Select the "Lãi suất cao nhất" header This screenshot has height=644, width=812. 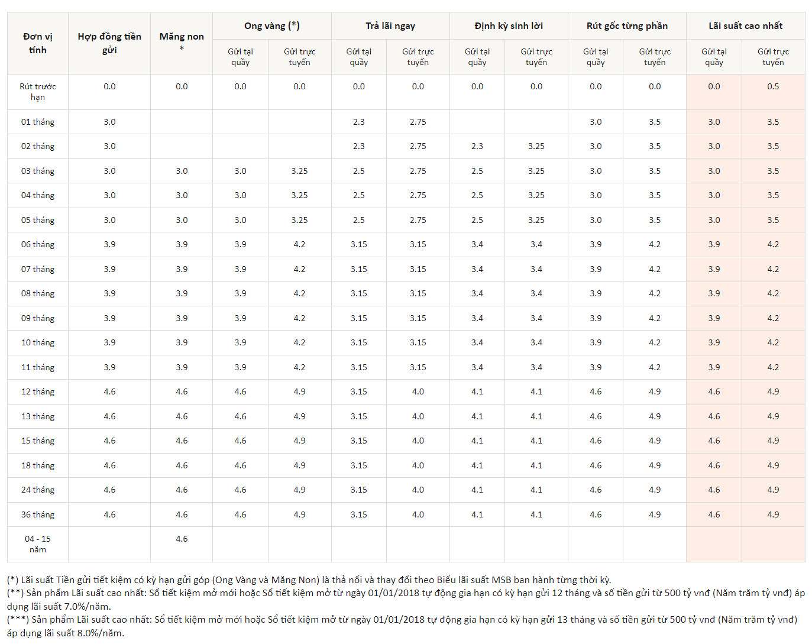click(745, 26)
